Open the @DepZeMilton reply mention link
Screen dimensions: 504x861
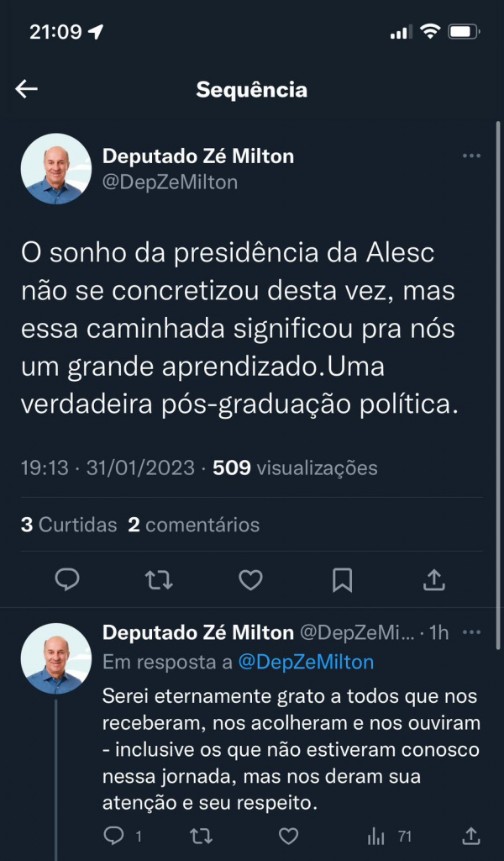coord(306,663)
